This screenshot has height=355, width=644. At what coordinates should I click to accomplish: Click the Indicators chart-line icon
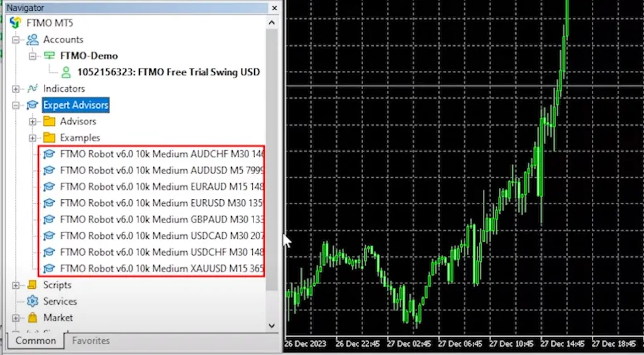click(x=33, y=88)
